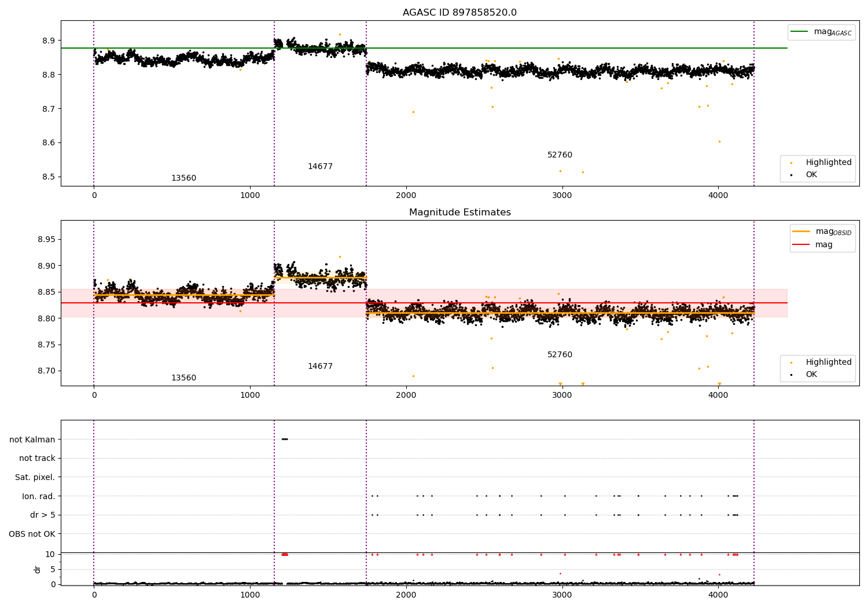Click the 'OK' legend entry in the middle plot
The image size is (868, 608).
coord(811,375)
